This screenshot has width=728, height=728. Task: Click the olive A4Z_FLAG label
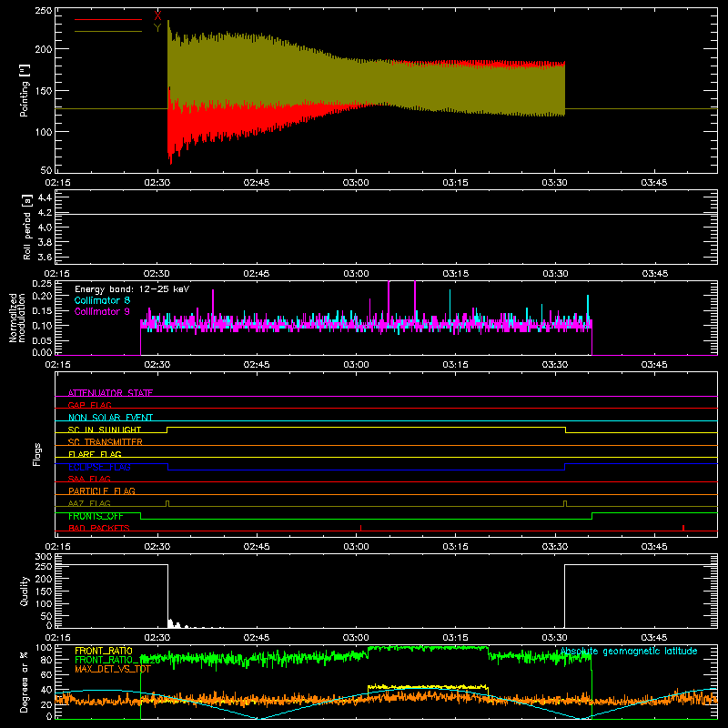point(89,503)
